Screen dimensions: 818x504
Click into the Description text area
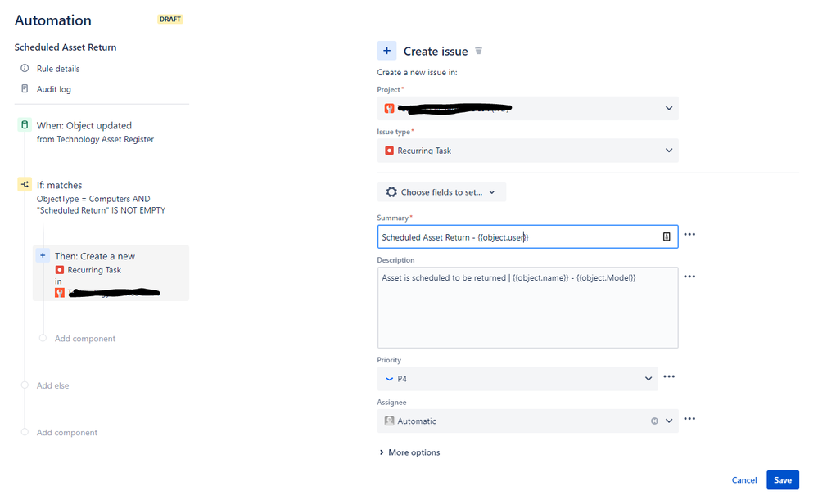click(527, 308)
